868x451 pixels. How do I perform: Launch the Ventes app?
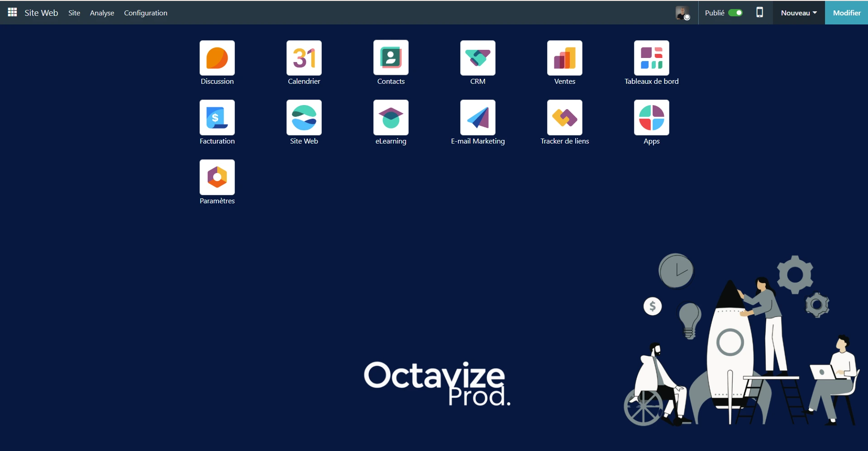565,58
